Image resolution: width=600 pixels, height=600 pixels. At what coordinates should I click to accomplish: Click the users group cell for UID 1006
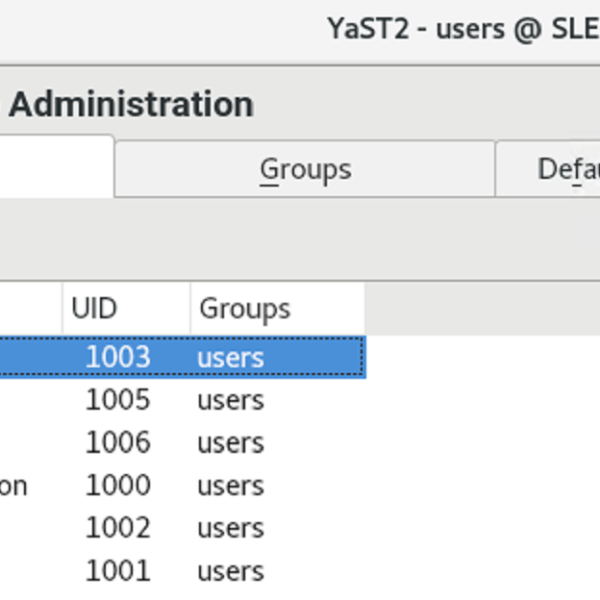pyautogui.click(x=231, y=442)
